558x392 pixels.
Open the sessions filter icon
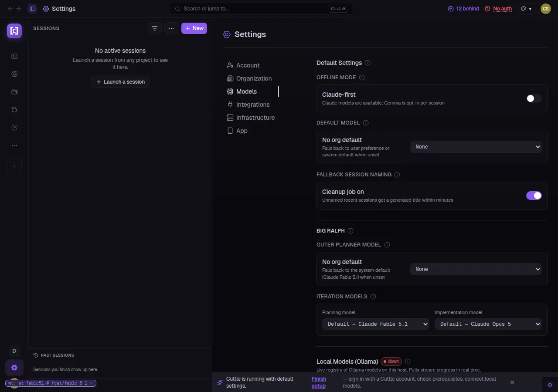[155, 28]
